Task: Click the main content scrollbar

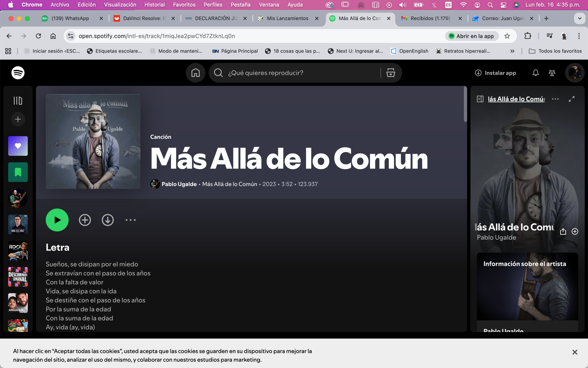Action: coord(465,104)
